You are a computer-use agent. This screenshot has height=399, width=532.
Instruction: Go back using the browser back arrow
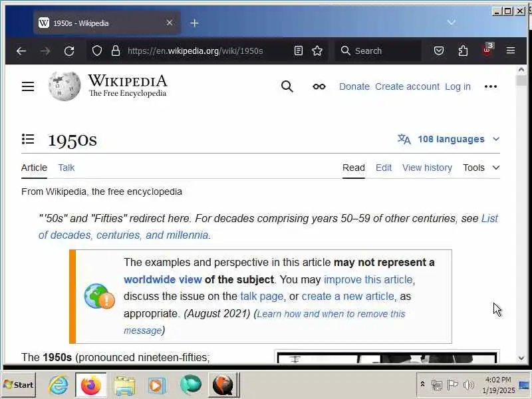21,51
